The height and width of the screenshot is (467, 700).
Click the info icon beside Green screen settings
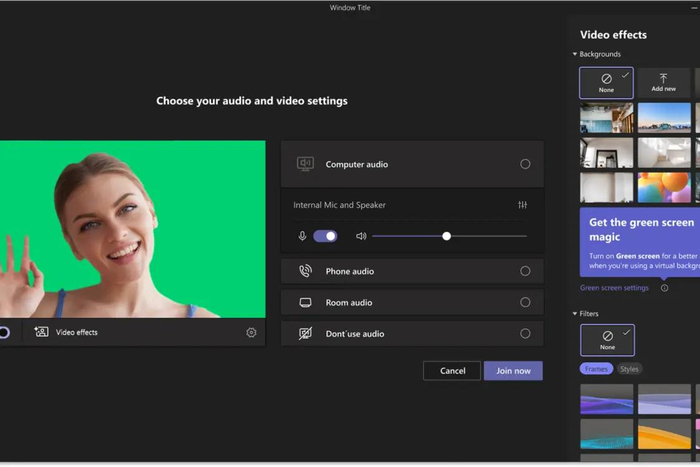pyautogui.click(x=664, y=288)
